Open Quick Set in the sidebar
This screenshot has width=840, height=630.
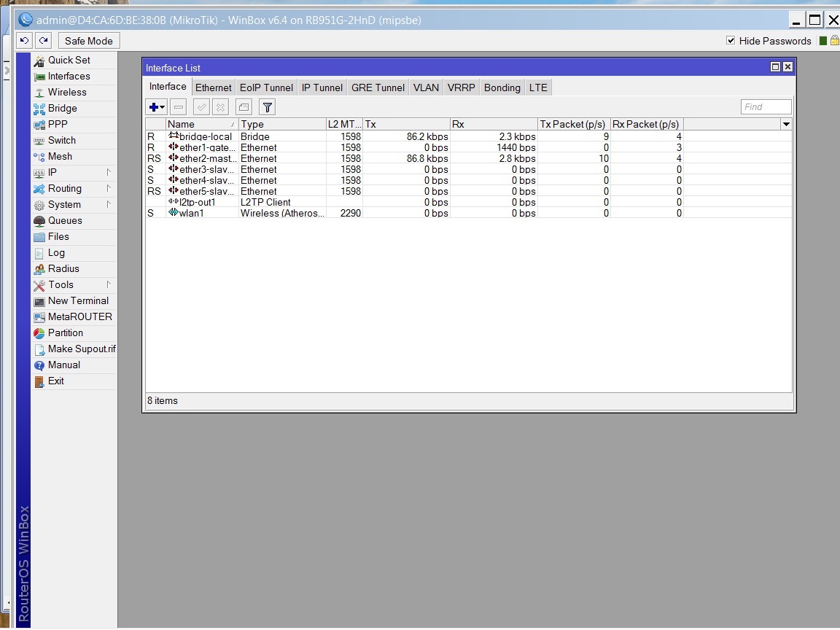[74, 60]
